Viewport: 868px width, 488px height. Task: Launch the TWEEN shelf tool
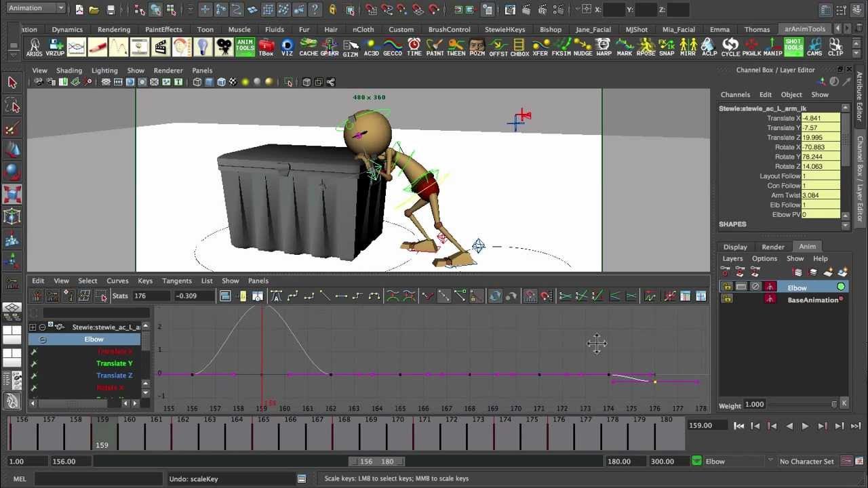tap(456, 47)
